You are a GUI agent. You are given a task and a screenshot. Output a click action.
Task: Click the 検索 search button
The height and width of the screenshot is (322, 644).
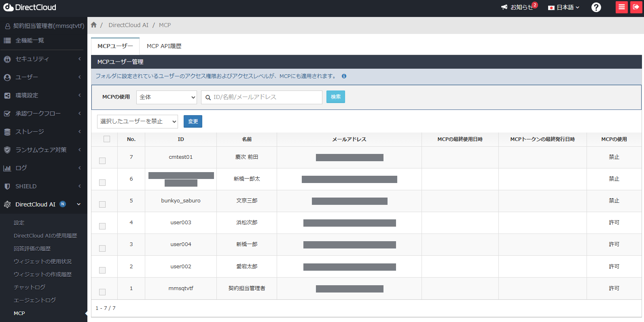336,97
